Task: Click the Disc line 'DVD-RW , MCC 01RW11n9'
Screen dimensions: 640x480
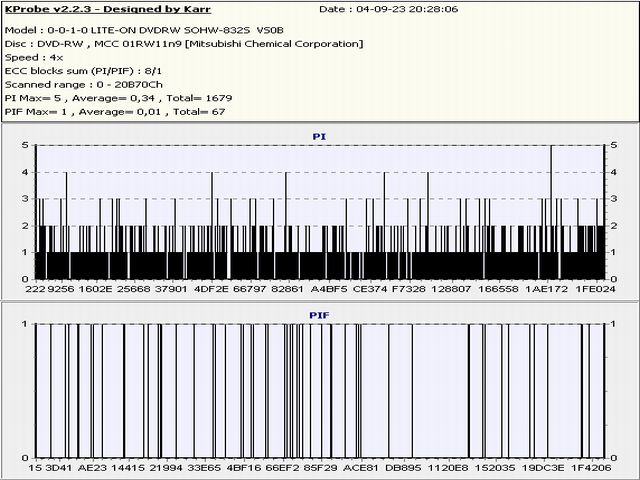Action: [x=109, y=44]
